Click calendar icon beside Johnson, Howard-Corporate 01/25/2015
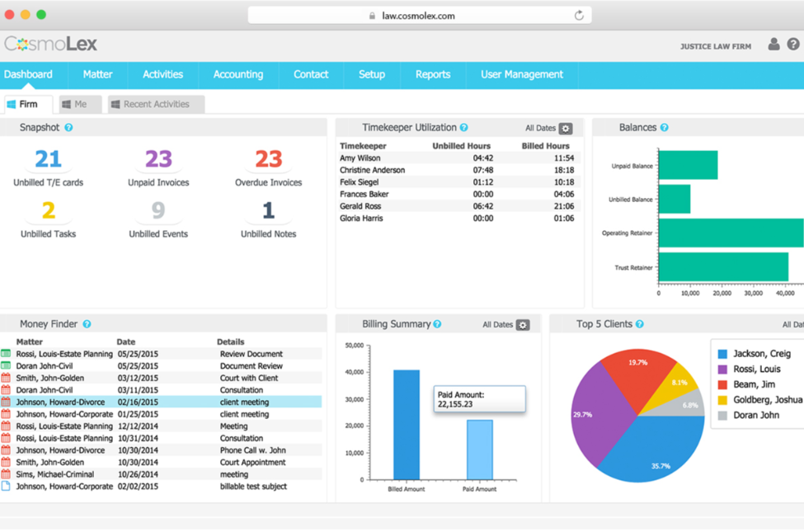Image resolution: width=804 pixels, height=532 pixels. [x=6, y=414]
